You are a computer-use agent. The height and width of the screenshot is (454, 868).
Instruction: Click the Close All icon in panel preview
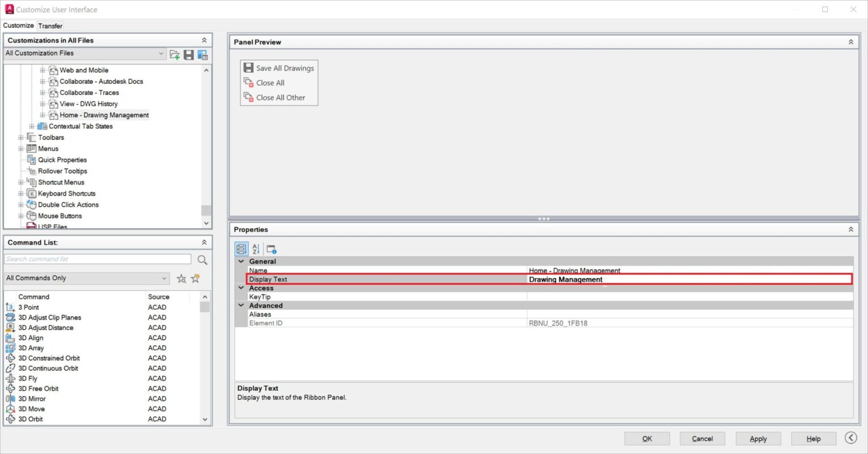248,83
